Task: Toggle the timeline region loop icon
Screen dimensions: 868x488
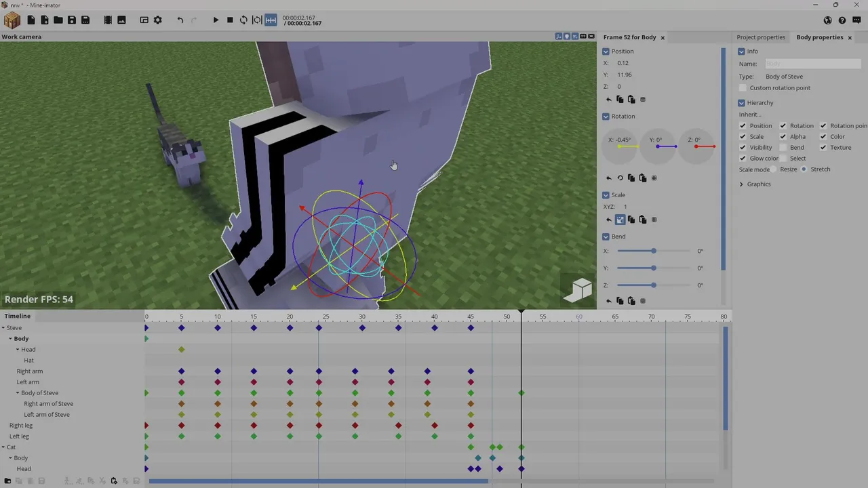Action: point(257,20)
